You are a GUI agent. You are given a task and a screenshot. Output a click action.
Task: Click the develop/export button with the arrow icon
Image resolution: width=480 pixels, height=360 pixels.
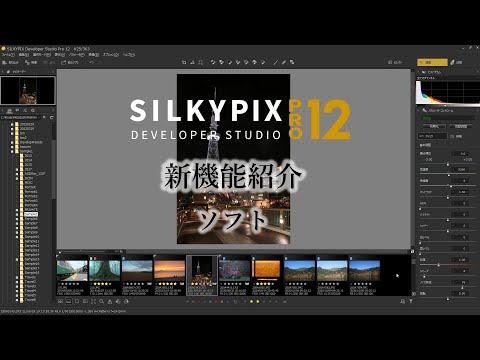pos(69,62)
